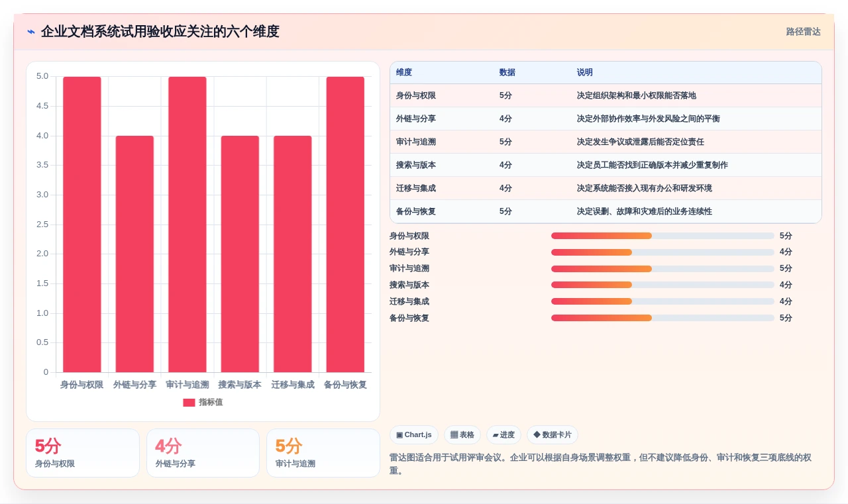Click the 外链与分享 bar in chart
The height and width of the screenshot is (504, 848).
(x=134, y=254)
